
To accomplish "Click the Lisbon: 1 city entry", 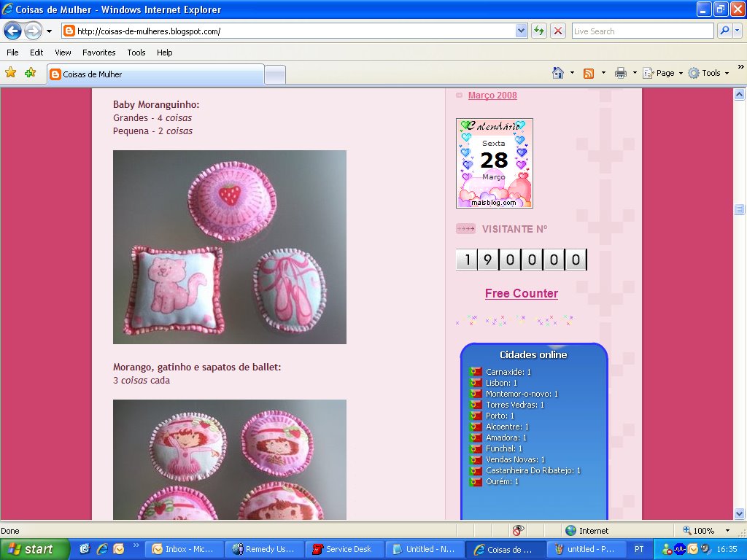I will pyautogui.click(x=501, y=383).
